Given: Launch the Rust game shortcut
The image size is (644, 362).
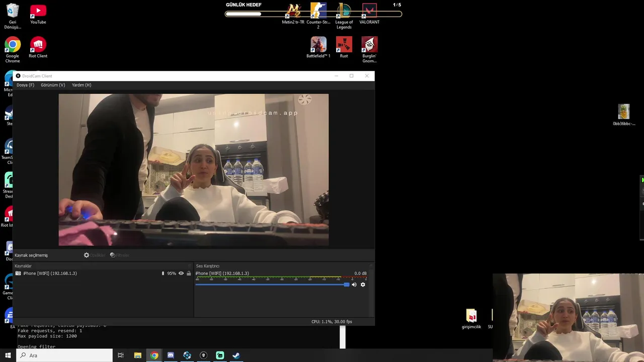Looking at the screenshot, I should click(x=344, y=47).
